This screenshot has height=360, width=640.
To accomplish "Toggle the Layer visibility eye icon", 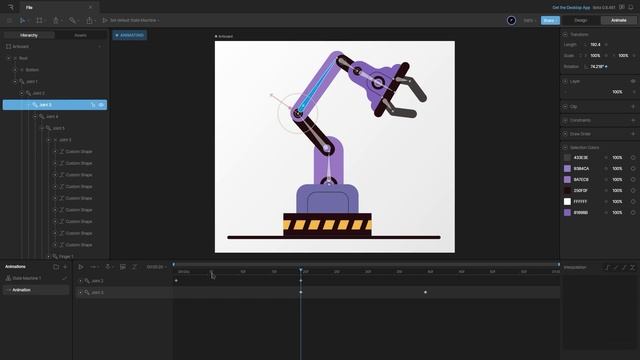I will pyautogui.click(x=633, y=81).
